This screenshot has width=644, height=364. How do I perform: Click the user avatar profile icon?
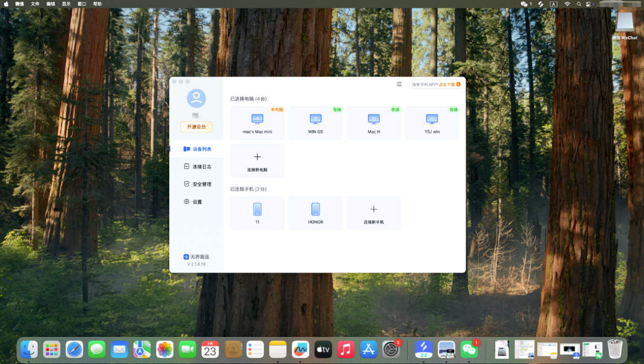pos(196,99)
